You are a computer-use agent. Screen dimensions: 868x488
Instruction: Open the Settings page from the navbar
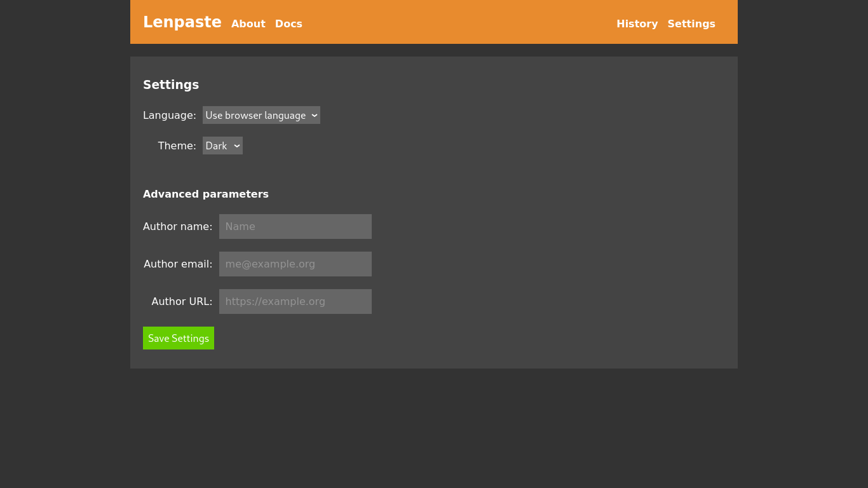coord(691,24)
